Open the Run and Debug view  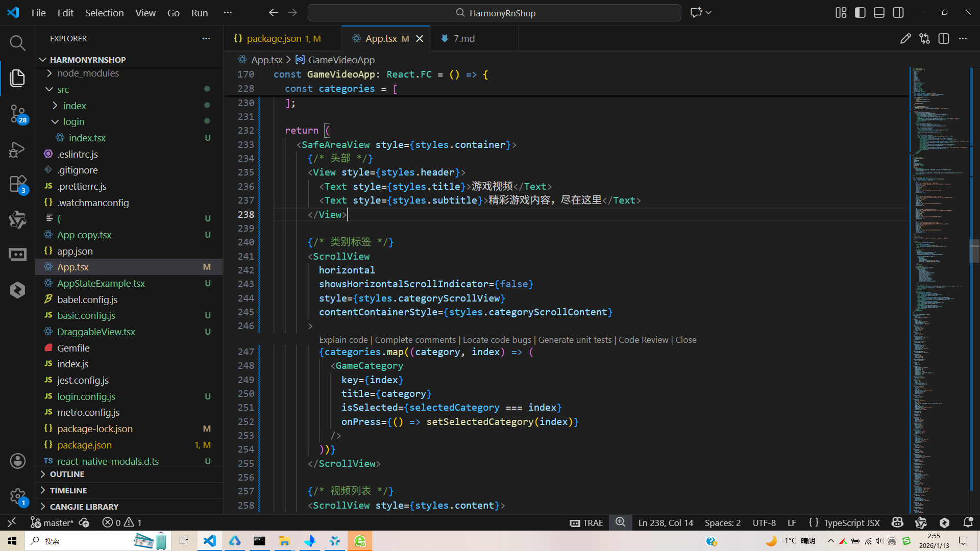tap(17, 149)
